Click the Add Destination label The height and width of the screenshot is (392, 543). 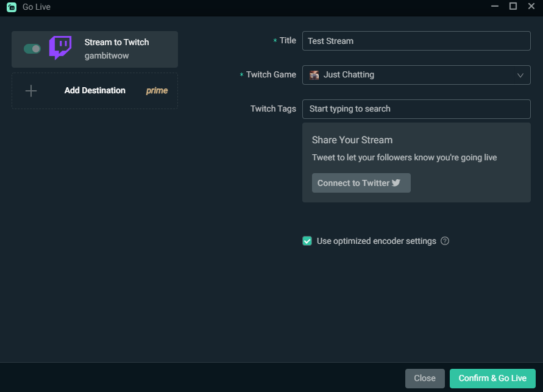click(x=95, y=91)
